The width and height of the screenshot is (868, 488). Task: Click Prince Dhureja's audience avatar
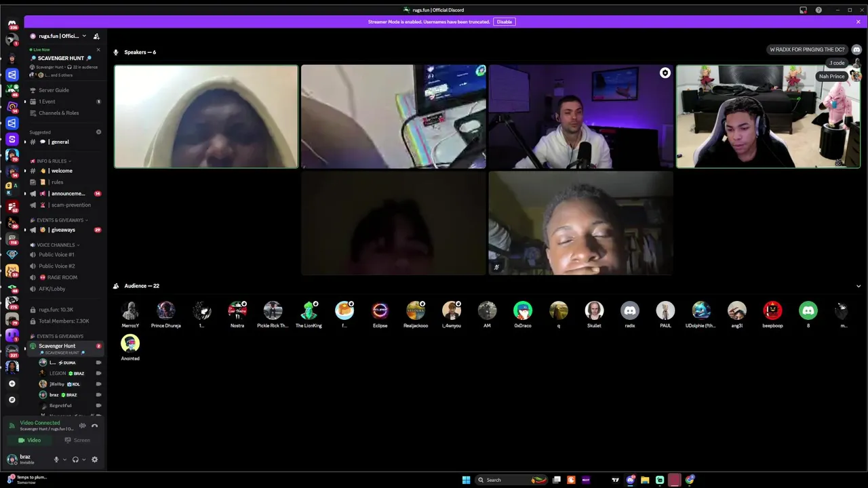point(165,310)
